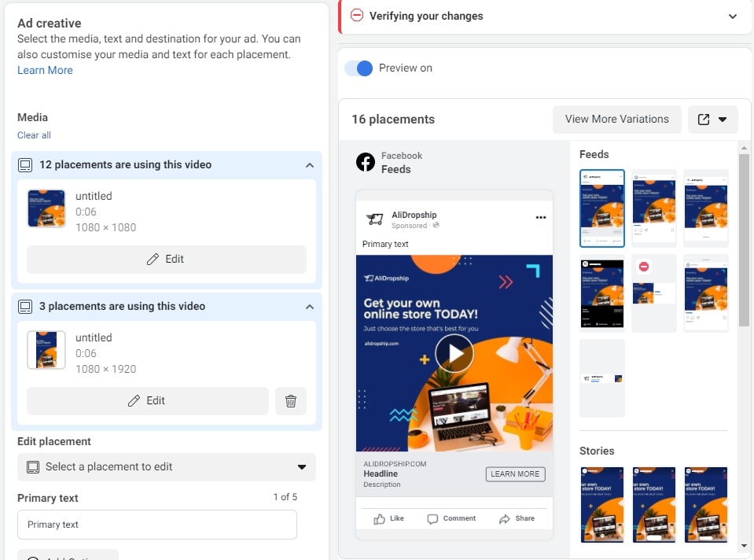Expand the Verifying your changes panel

pyautogui.click(x=732, y=17)
